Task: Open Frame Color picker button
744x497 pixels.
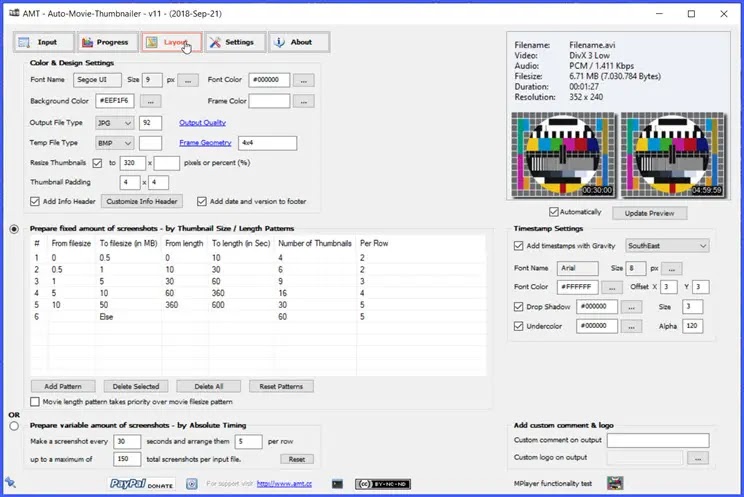Action: click(x=304, y=101)
